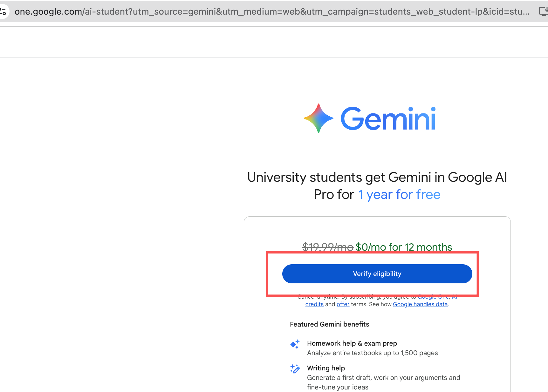Click 'Homework help & exam prep' text
The width and height of the screenshot is (548, 392).
click(x=352, y=343)
